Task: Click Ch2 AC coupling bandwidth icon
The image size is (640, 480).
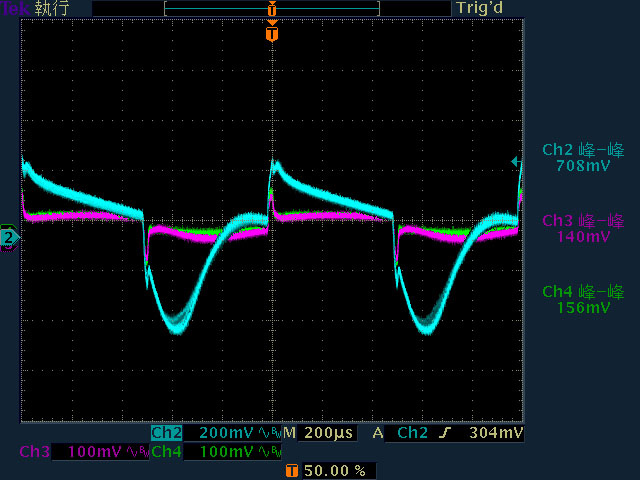Action: [x=269, y=433]
